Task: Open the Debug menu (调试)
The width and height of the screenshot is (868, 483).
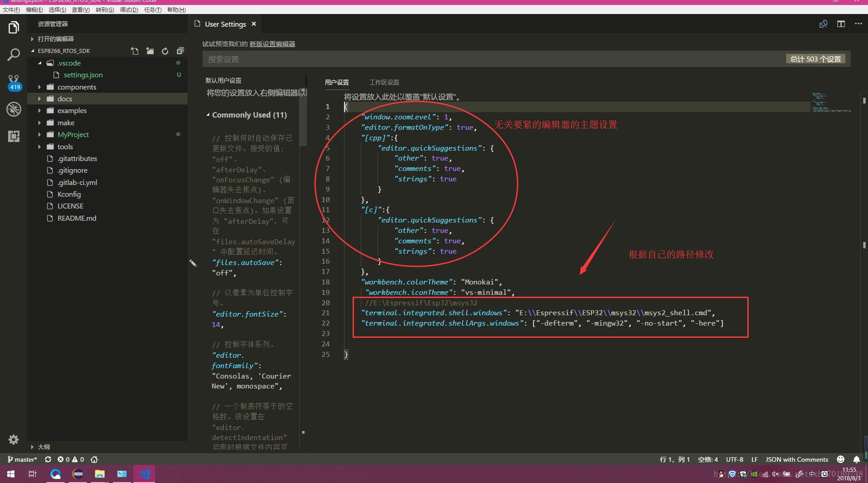Action: pyautogui.click(x=129, y=9)
